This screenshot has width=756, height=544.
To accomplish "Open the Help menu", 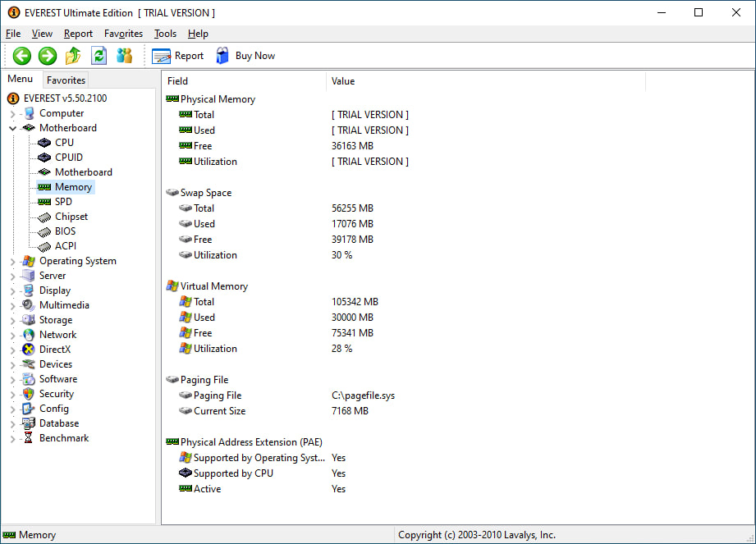I will tap(198, 34).
